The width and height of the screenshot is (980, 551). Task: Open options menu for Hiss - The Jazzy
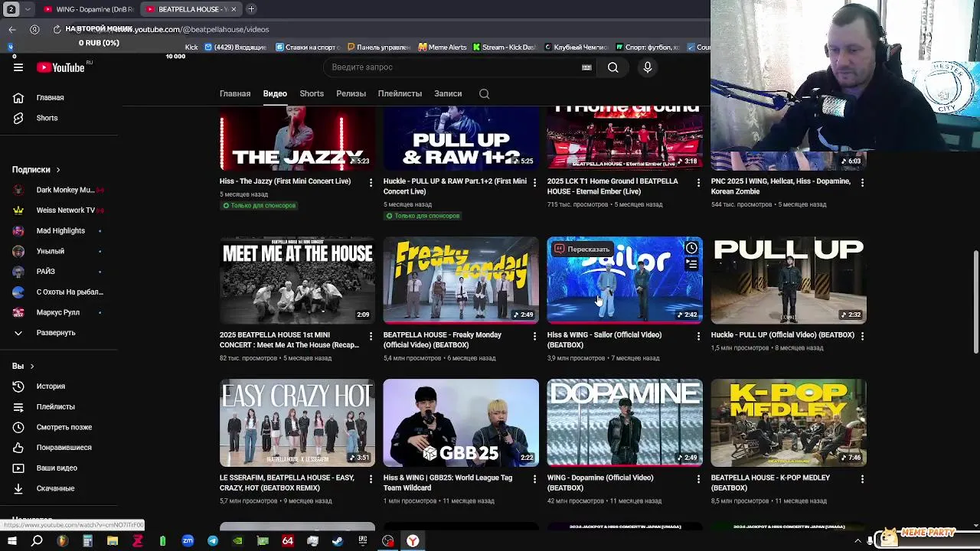[371, 183]
